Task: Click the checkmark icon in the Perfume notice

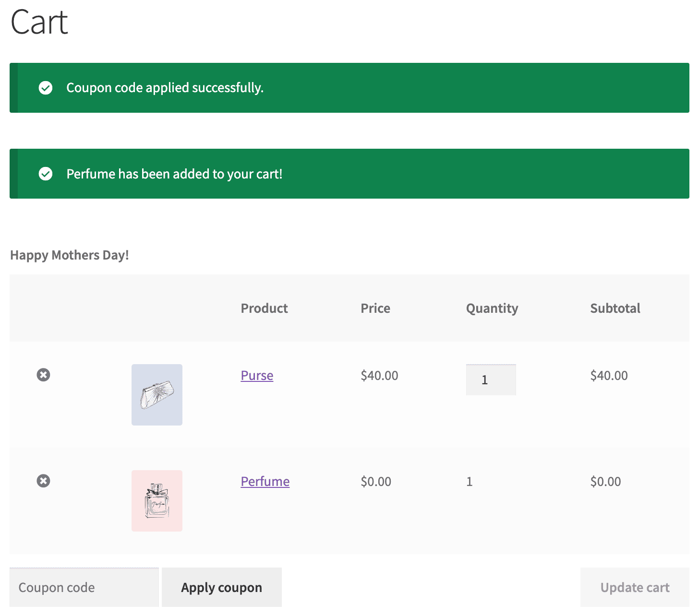Action: pos(45,174)
